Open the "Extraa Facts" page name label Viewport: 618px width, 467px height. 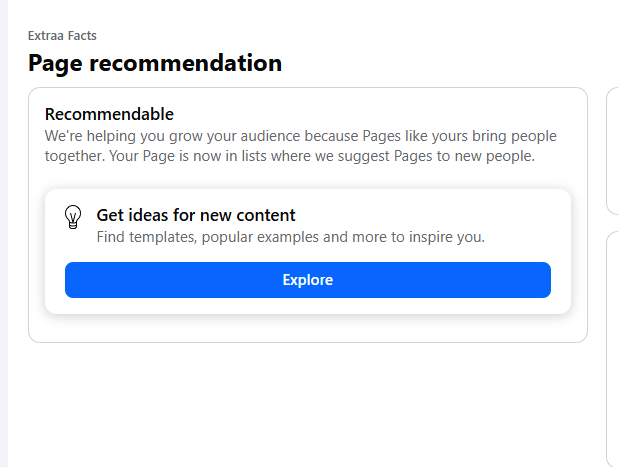click(x=62, y=36)
